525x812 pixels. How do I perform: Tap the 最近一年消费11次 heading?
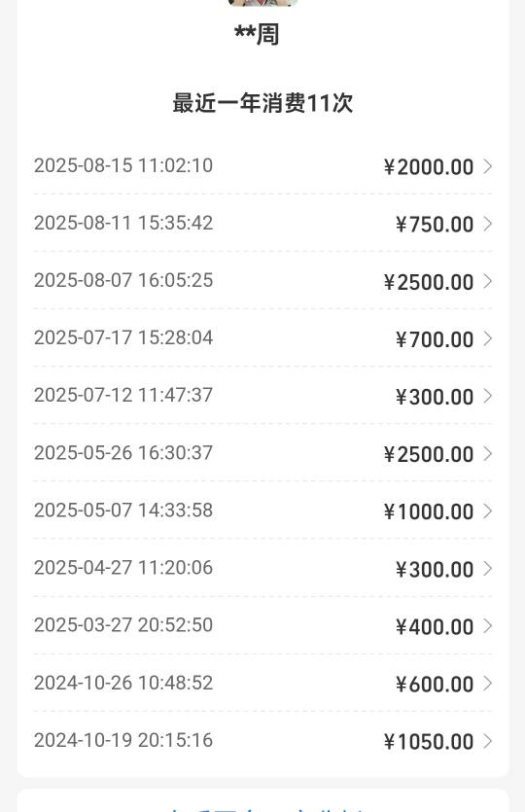262,103
